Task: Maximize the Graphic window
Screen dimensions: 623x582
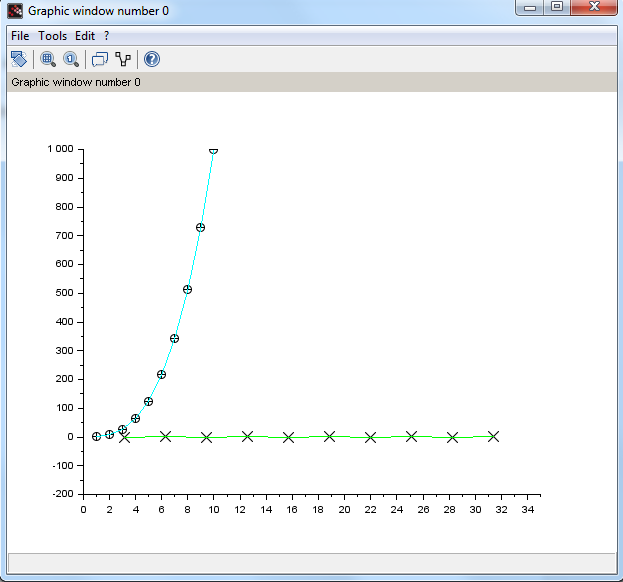Action: tap(557, 7)
